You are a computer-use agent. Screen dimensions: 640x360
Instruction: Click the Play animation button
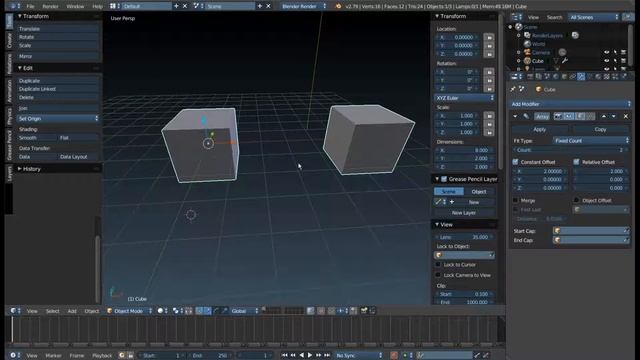point(310,355)
